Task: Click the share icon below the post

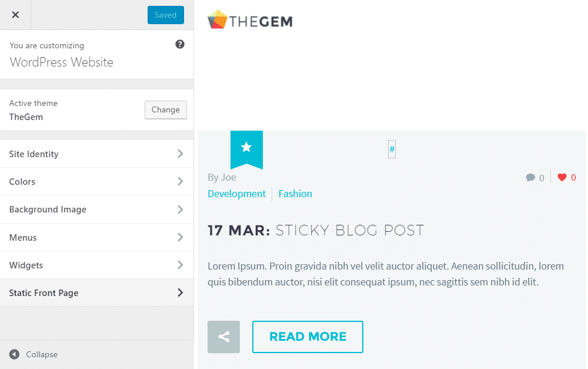Action: click(x=223, y=336)
